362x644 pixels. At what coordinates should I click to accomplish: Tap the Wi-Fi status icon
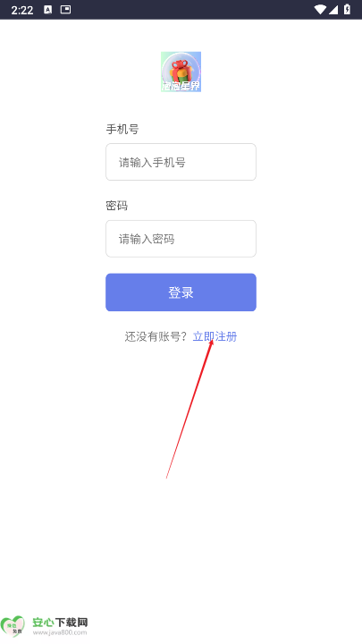320,10
